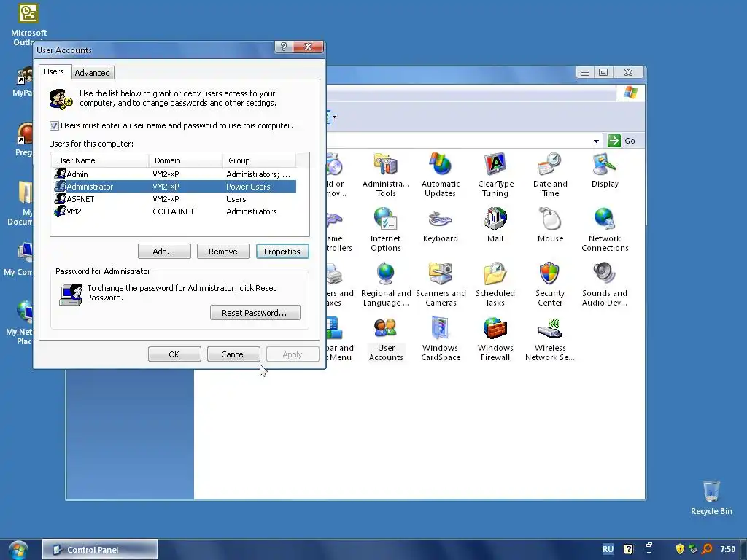Click Control Panel taskbar button
Image resolution: width=747 pixels, height=560 pixels.
[x=99, y=550]
